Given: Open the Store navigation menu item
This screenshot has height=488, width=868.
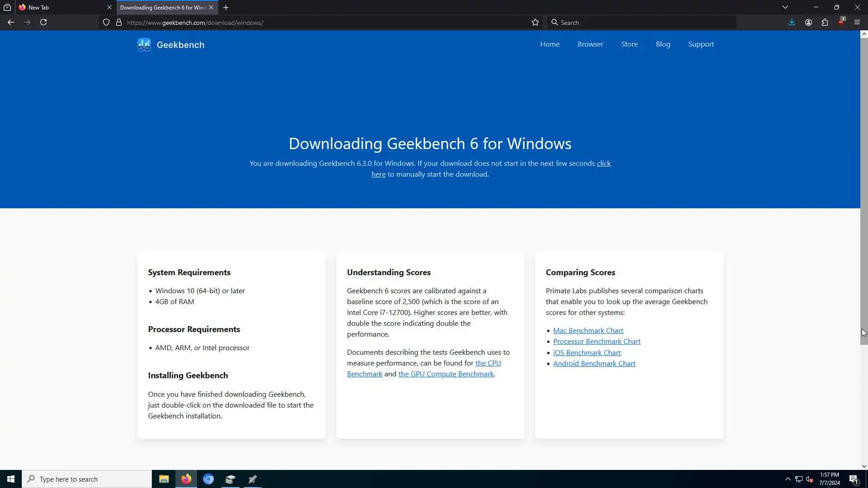Looking at the screenshot, I should (629, 44).
